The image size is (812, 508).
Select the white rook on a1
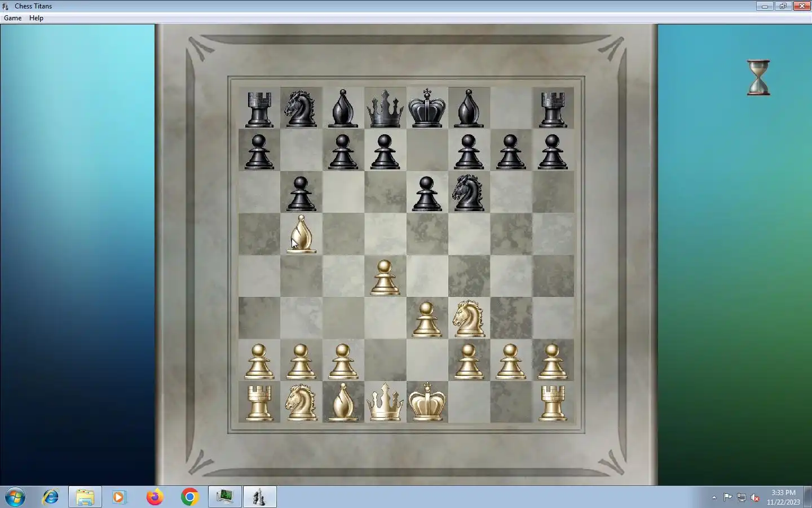[259, 403]
